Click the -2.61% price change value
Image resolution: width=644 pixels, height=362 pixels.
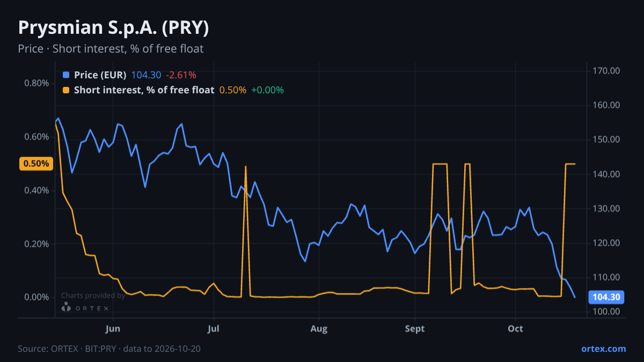[x=180, y=75]
